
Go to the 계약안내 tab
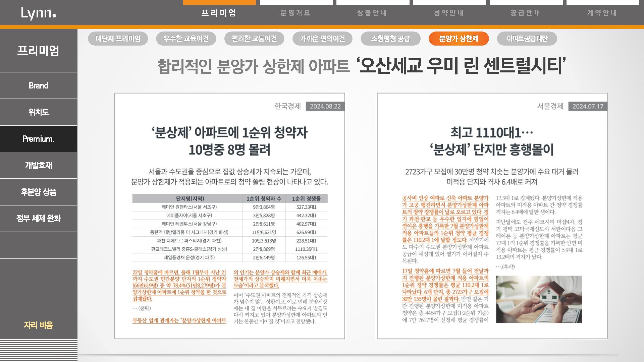pyautogui.click(x=602, y=13)
